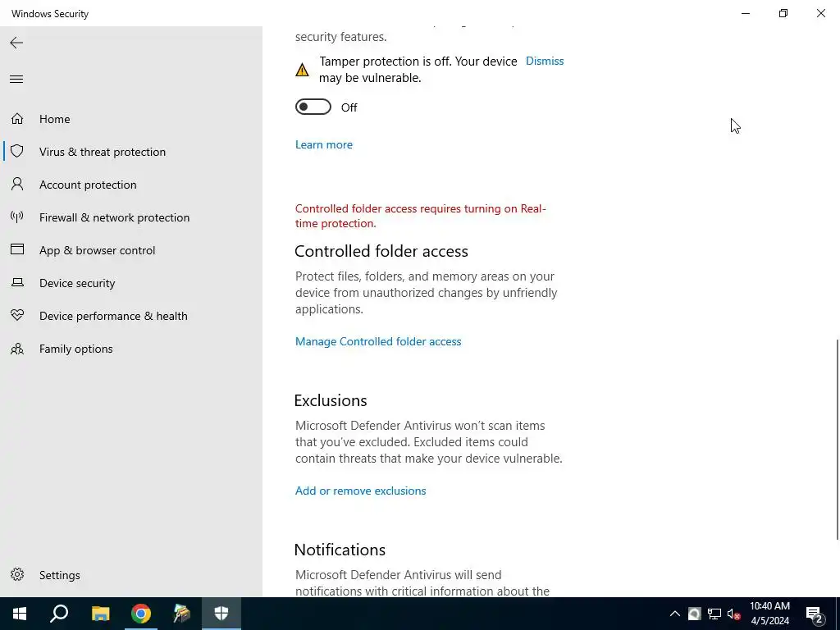Click Windows Security shield in taskbar
Screen dimensions: 840x630
pos(221,614)
